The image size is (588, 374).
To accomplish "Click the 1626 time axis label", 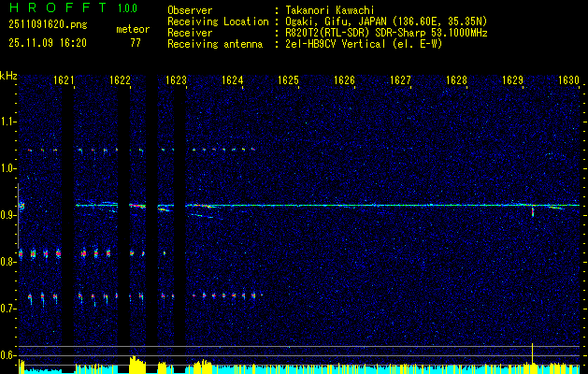I will (x=344, y=79).
